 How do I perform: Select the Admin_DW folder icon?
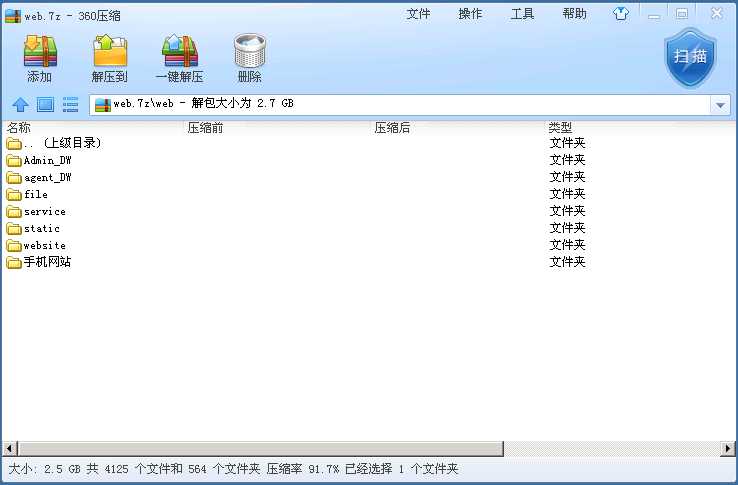tap(14, 161)
